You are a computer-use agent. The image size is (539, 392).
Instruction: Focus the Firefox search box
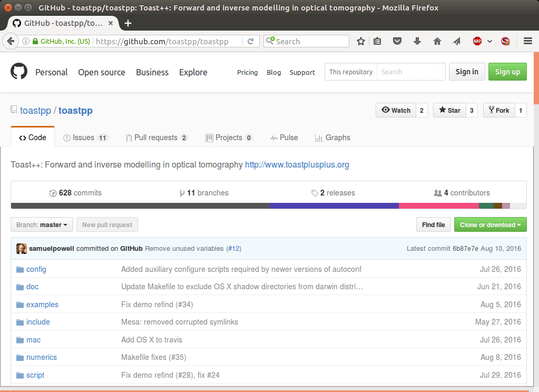[x=306, y=41]
